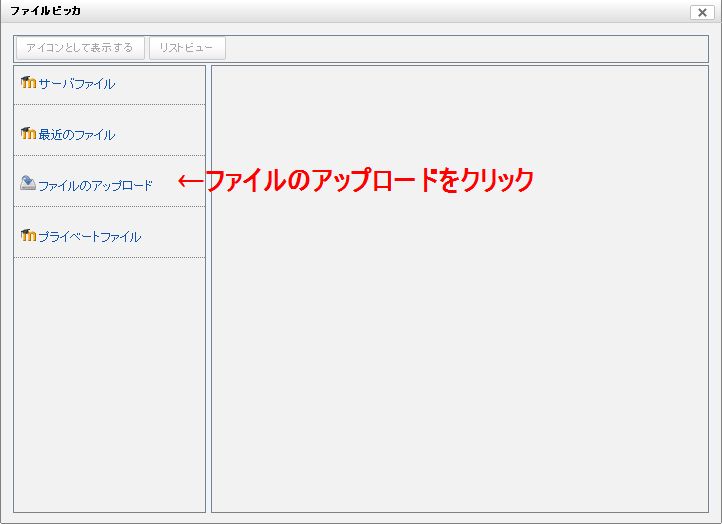722x524 pixels.
Task: Click blank space below プライベートファイル
Action: tap(109, 380)
